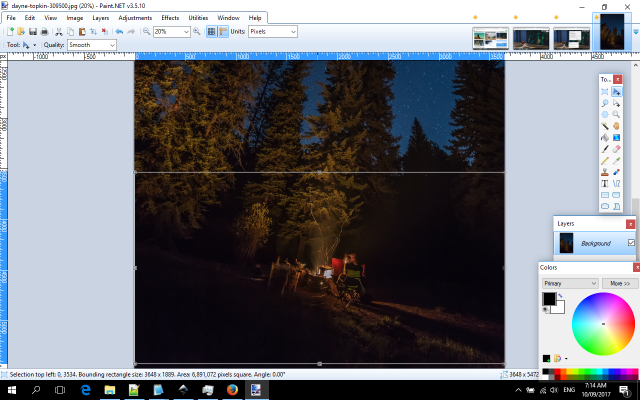Select the Ellipse Select tool
Viewport: 640px width, 400px height.
(x=605, y=114)
